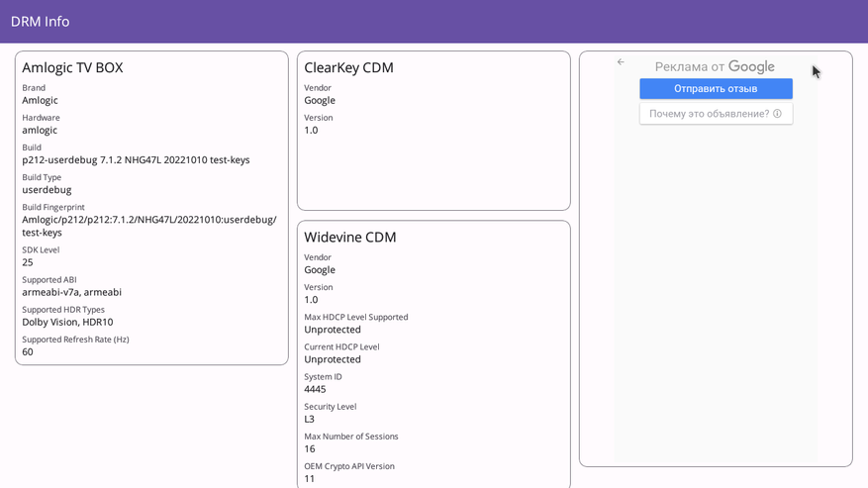Click the Hardware value 'amlogic'
Image resolution: width=868 pixels, height=488 pixels.
(40, 131)
